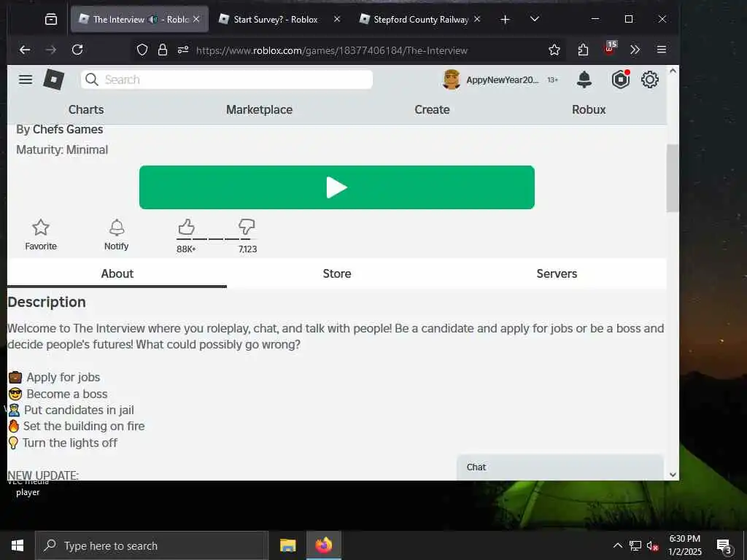The width and height of the screenshot is (747, 560).
Task: Close the Start Survey? tab
Action: [x=337, y=19]
